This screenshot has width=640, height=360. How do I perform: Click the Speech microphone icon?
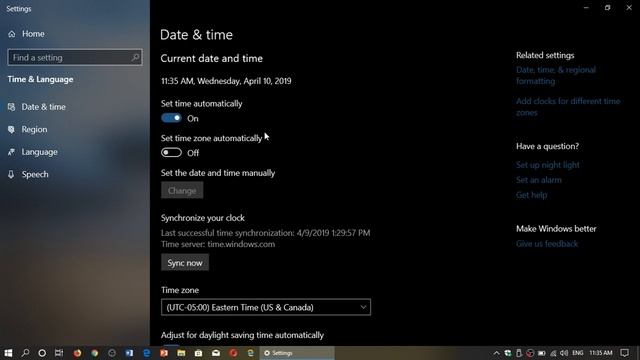point(11,174)
